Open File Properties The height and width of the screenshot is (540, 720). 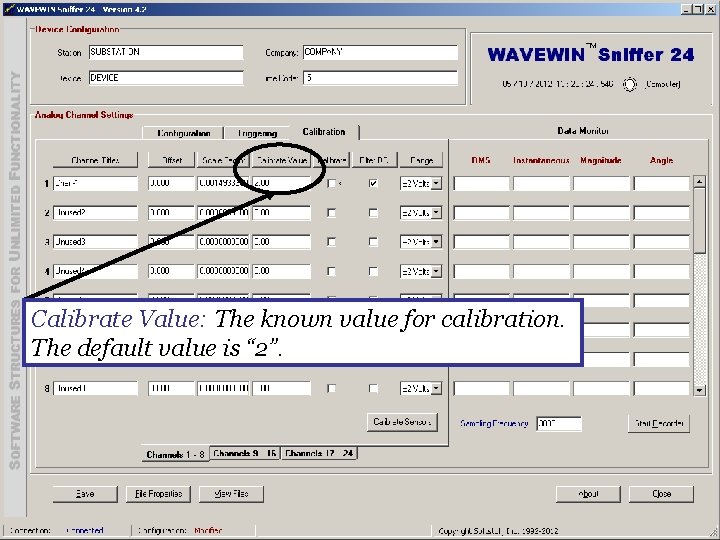tap(158, 494)
